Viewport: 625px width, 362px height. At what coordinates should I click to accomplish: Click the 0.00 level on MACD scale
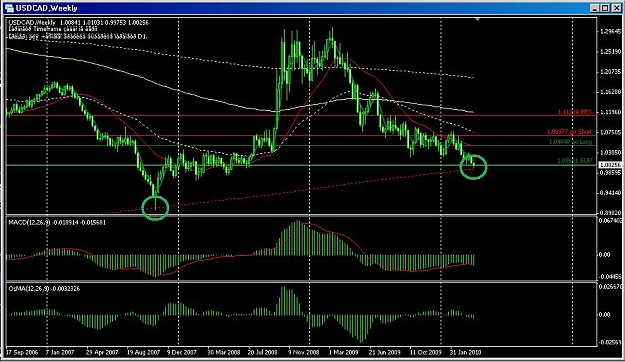pyautogui.click(x=605, y=254)
